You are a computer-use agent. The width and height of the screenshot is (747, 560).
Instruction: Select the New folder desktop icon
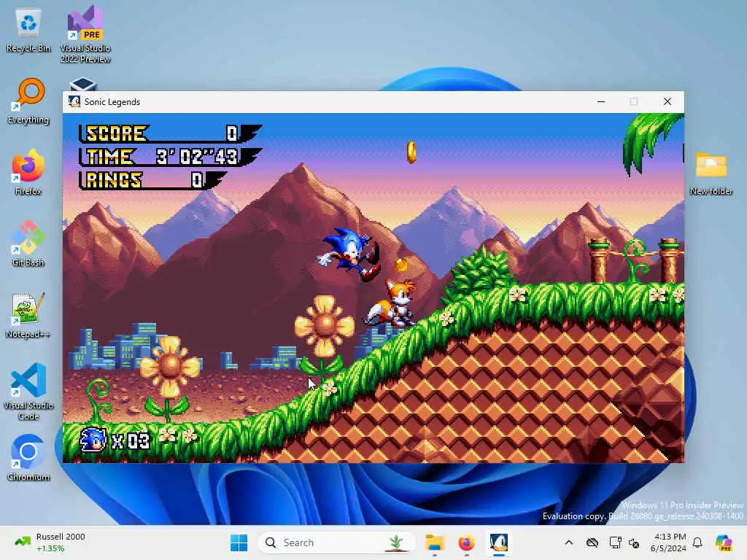point(711,174)
